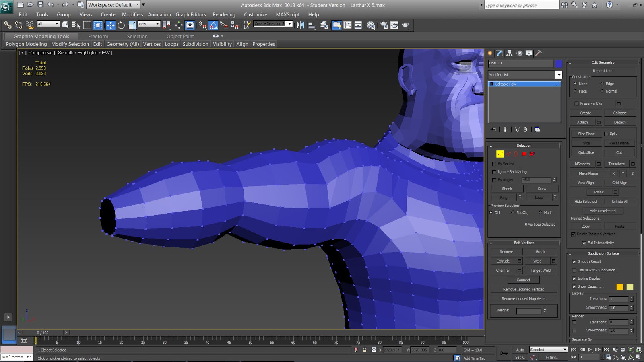Uncheck the Smooth Result option

(x=574, y=262)
